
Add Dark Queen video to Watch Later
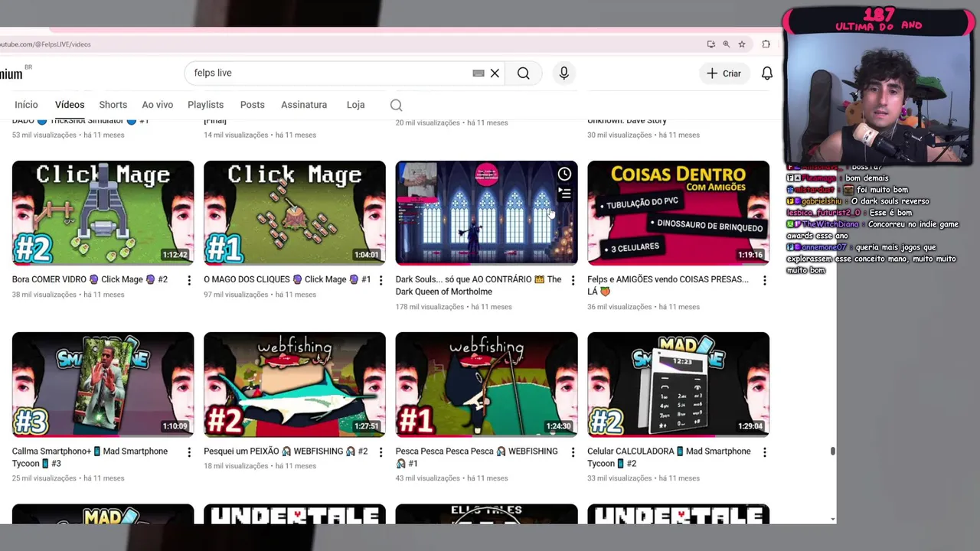[564, 174]
